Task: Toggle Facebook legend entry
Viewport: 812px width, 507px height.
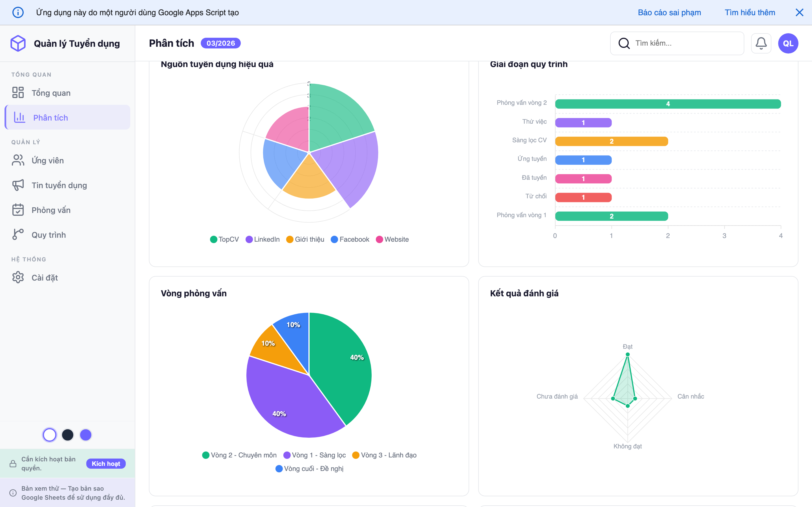Action: [x=350, y=239]
